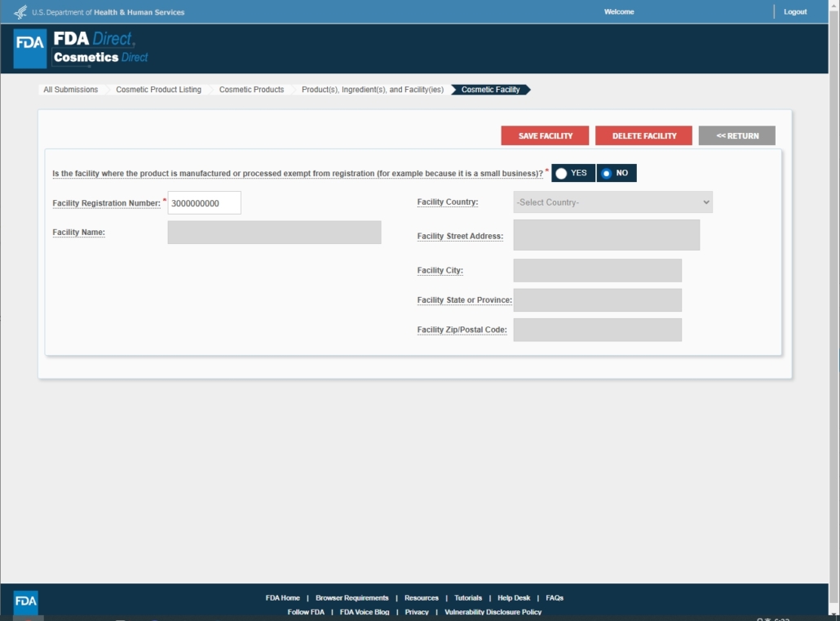Click the Delete Facility button
The height and width of the screenshot is (621, 840).
click(x=643, y=135)
